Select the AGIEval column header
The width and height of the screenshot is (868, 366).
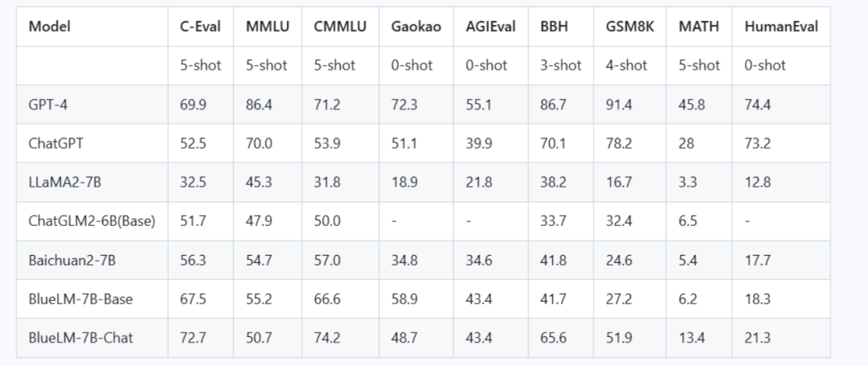490,27
